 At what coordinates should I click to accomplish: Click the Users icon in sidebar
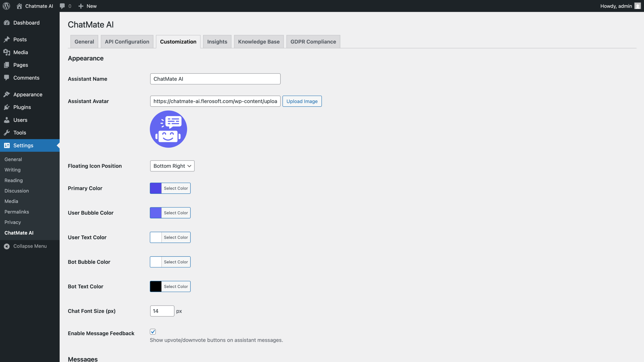tap(7, 120)
